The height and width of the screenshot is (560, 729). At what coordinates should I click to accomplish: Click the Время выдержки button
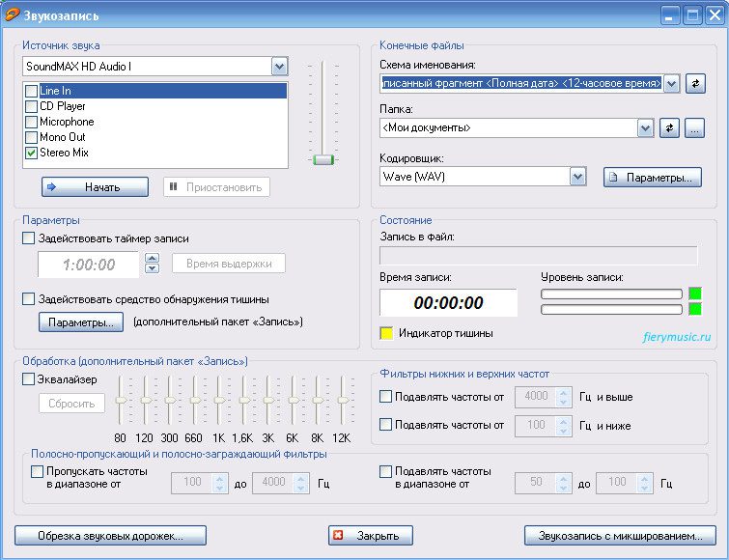click(229, 264)
